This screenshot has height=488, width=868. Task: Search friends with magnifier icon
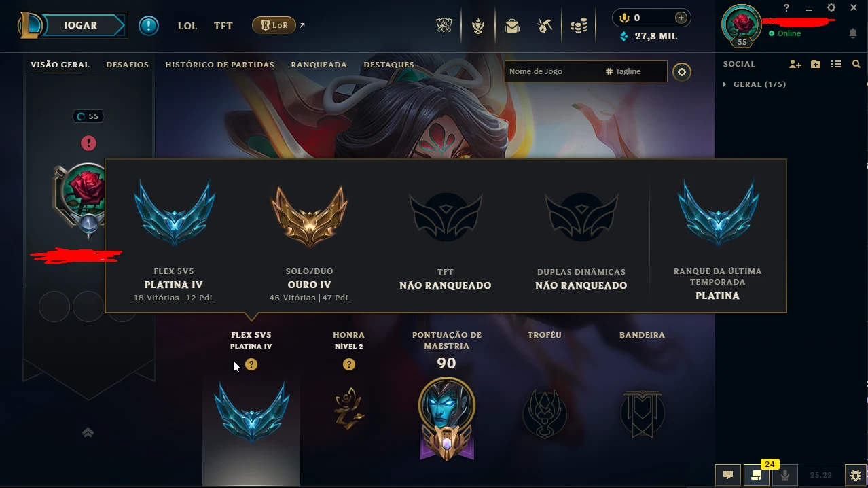click(856, 64)
